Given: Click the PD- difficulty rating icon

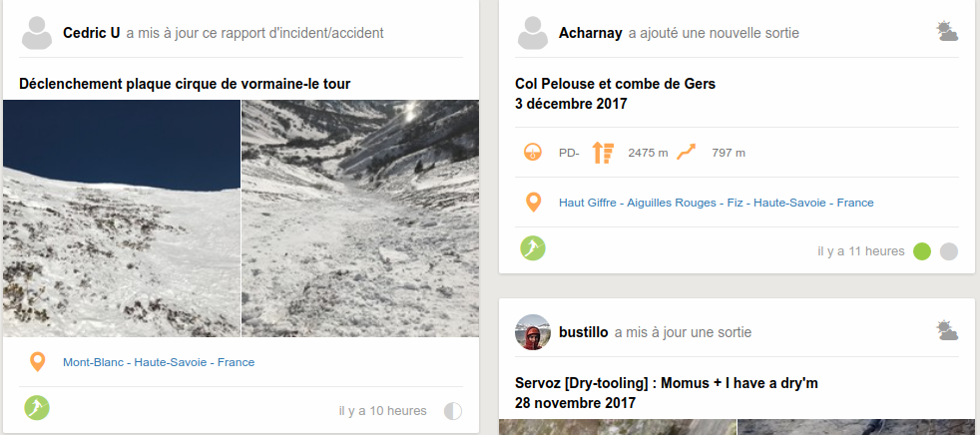Looking at the screenshot, I should 533,153.
